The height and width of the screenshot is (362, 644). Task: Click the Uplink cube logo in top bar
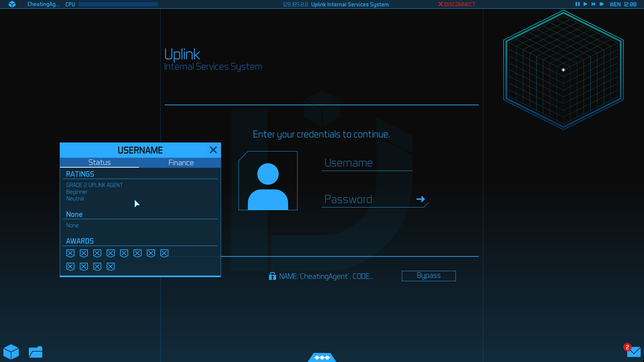coord(12,4)
